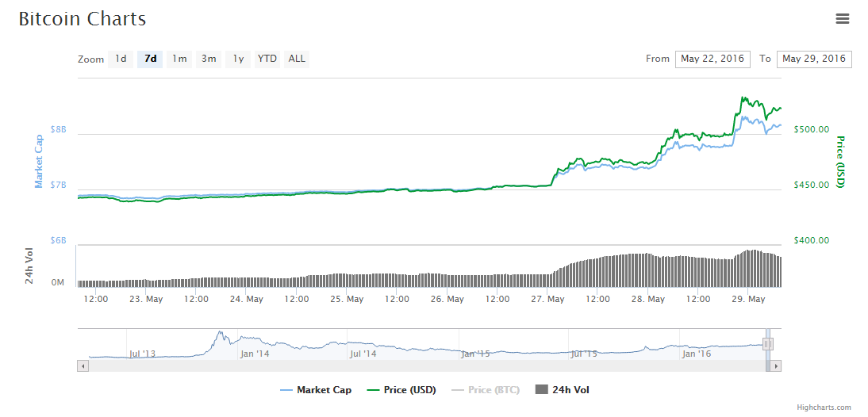
Task: Show ALL historical data
Action: pyautogui.click(x=297, y=59)
